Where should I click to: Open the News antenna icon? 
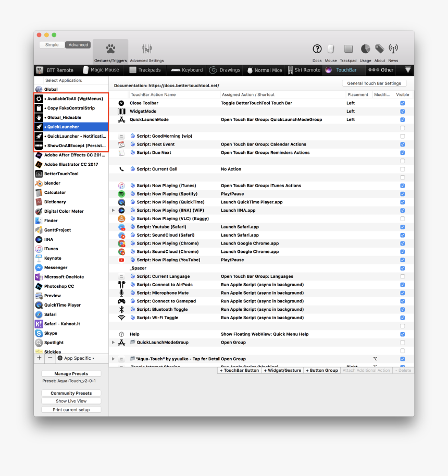pyautogui.click(x=393, y=49)
